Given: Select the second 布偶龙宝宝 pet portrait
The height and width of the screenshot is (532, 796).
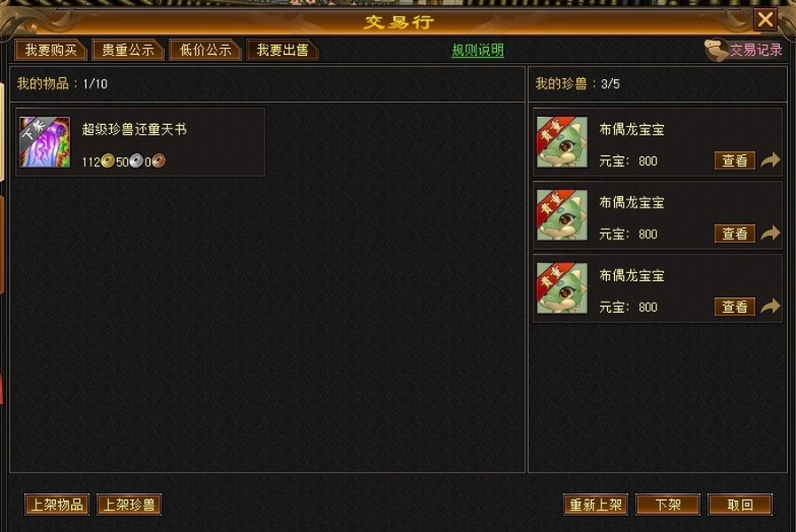Looking at the screenshot, I should pos(562,215).
